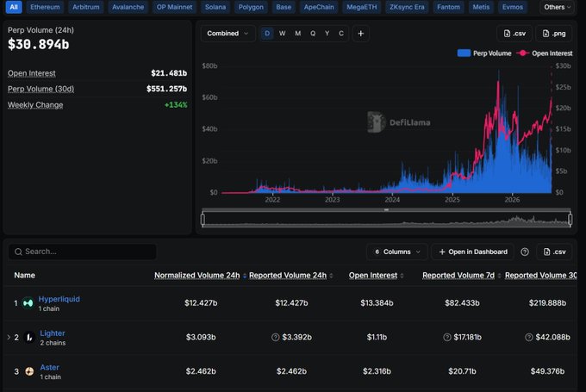The image size is (586, 392).
Task: Click left handle of chart range slider
Action: coord(203,219)
